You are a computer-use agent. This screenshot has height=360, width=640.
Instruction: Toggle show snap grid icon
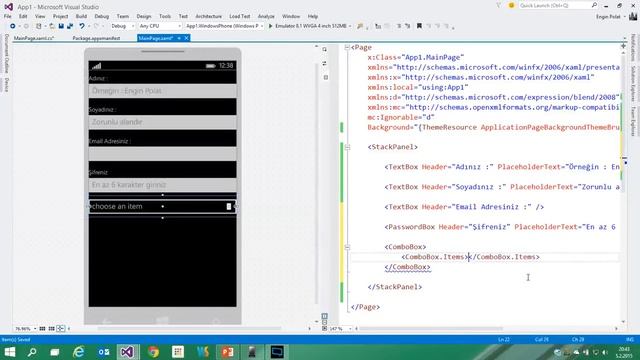click(x=42, y=329)
